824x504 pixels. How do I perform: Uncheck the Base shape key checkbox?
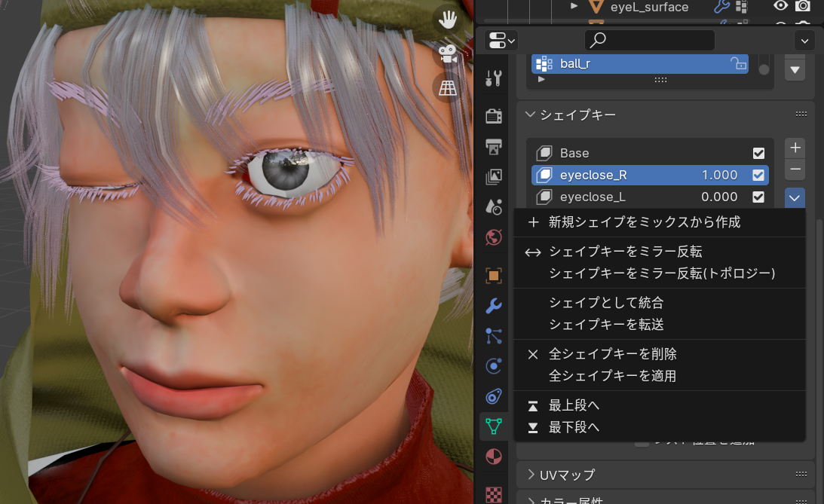[x=758, y=153]
